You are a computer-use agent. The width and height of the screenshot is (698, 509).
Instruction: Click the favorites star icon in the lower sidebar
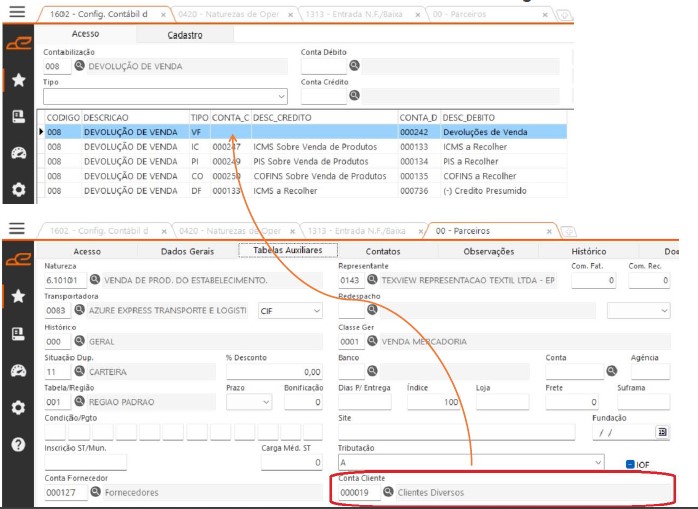coord(17,296)
